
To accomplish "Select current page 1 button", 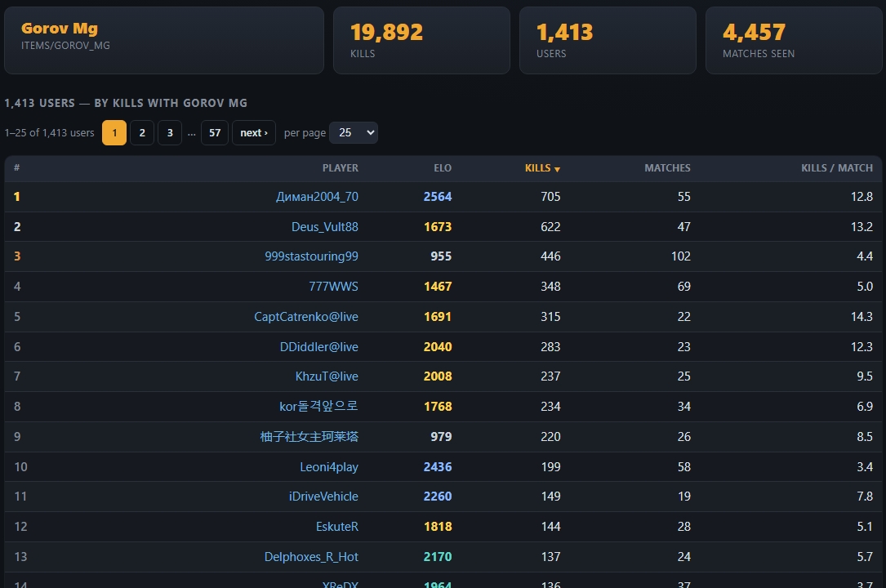I will pyautogui.click(x=114, y=133).
